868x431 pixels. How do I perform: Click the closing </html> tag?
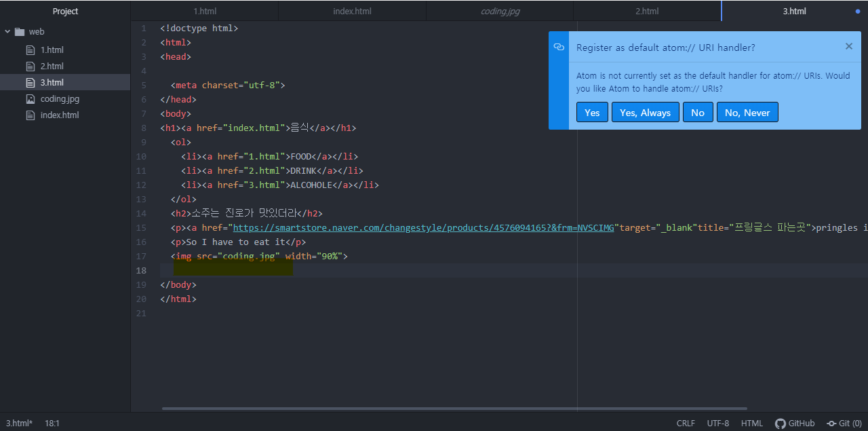[x=178, y=299]
